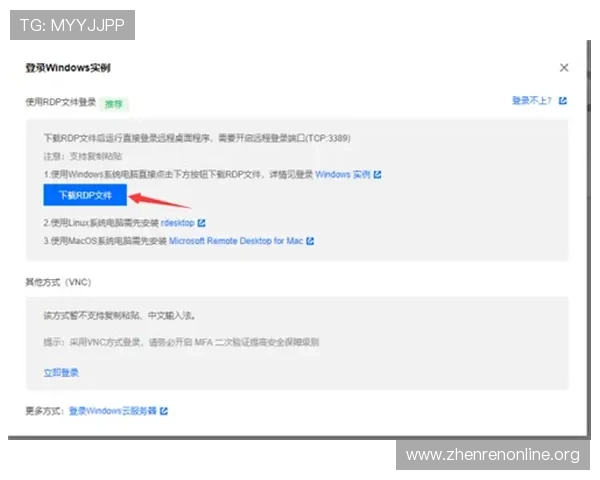Click the 该方式暂不支持复制粘贴 VNC note
Screen dimensions: 600x480
click(x=119, y=315)
